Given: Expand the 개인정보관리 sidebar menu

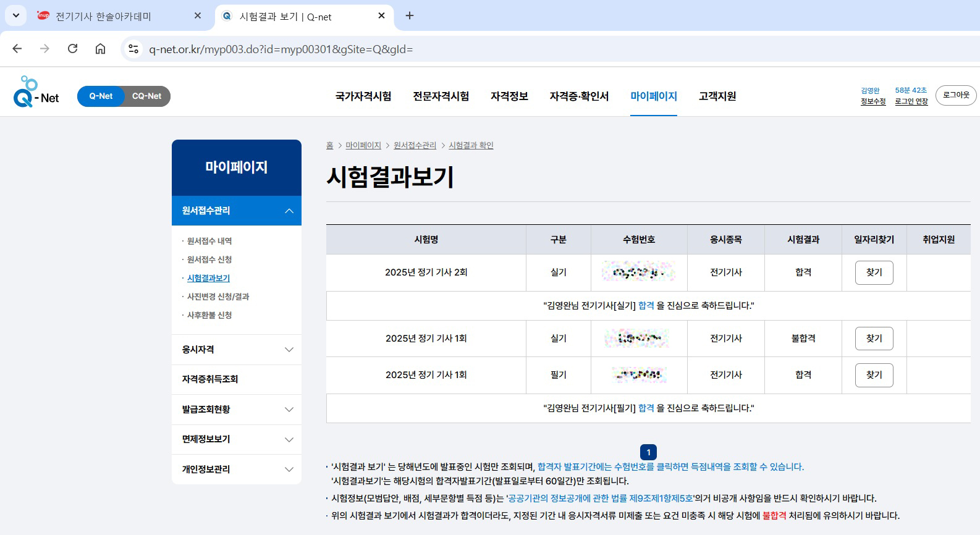Looking at the screenshot, I should pyautogui.click(x=289, y=470).
